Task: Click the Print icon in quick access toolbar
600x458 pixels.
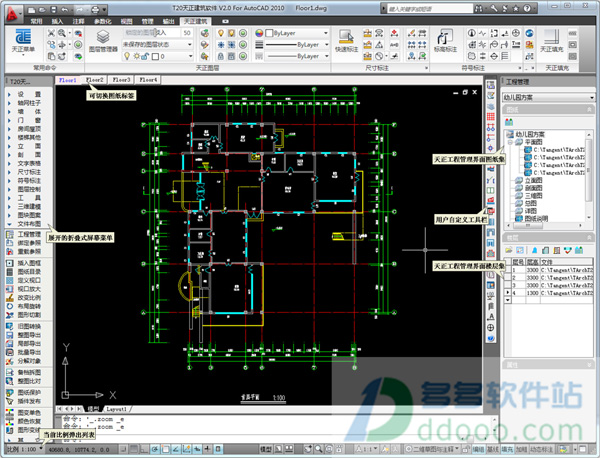Action: pos(95,9)
